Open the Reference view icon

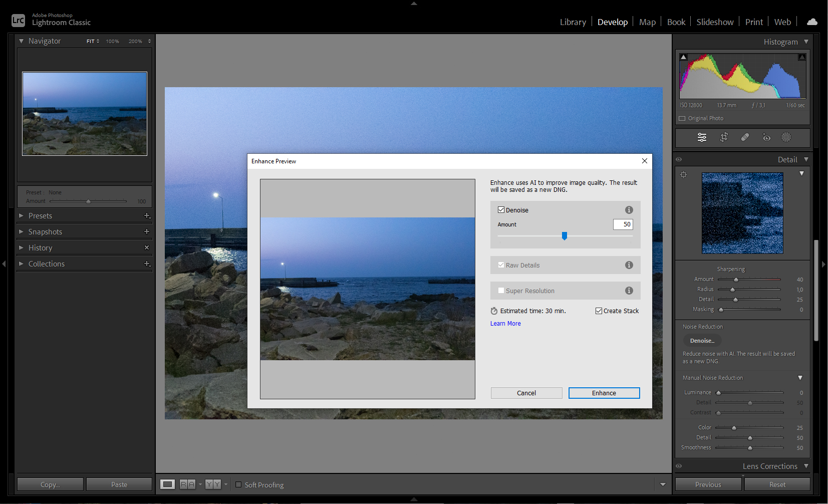188,484
